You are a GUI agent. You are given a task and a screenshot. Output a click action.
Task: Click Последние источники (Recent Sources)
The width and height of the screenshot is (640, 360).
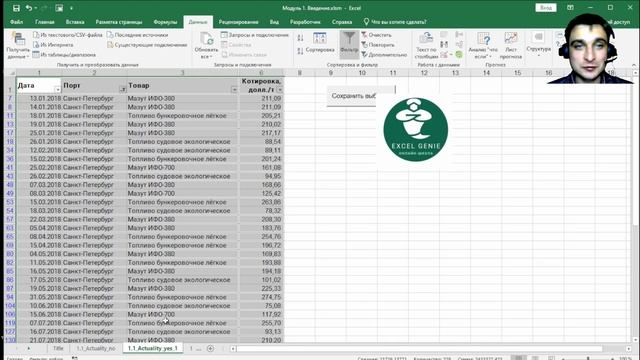click(x=137, y=35)
